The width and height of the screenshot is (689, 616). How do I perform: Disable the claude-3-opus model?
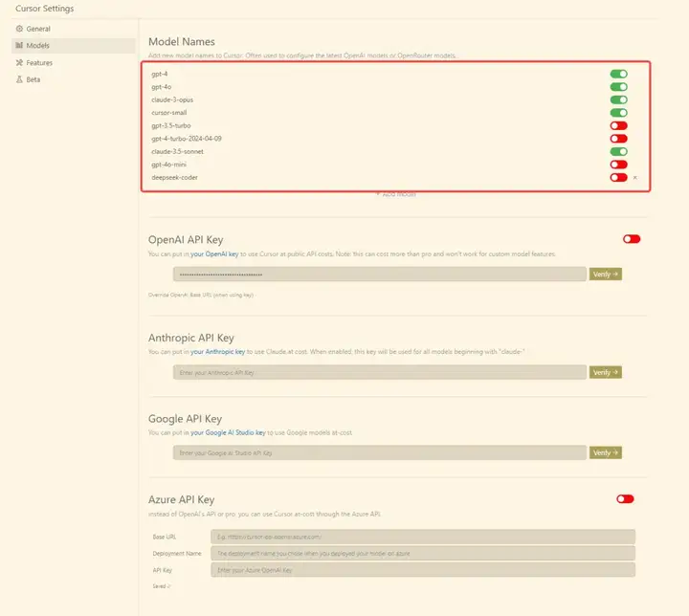tap(619, 99)
